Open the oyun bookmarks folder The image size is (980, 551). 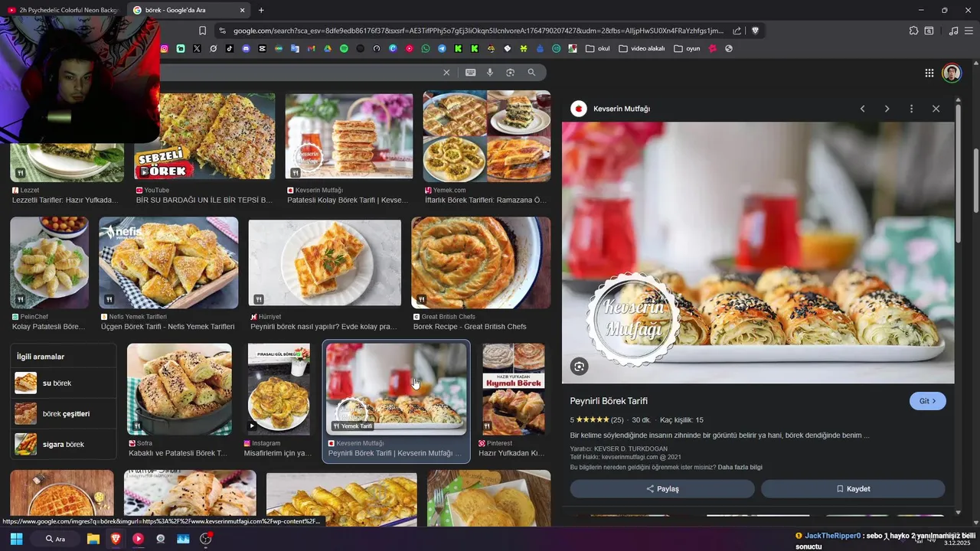click(687, 48)
